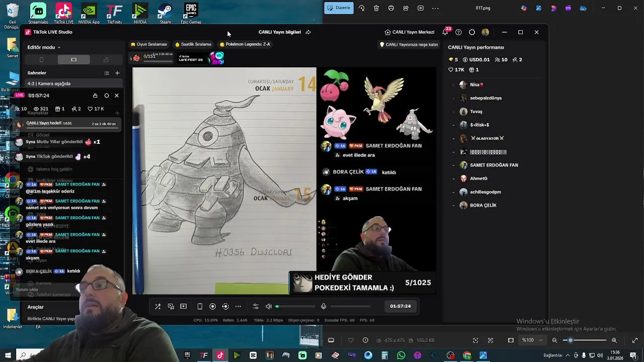Open CANLI Yayın bilgileri share arrow
This screenshot has width=644, height=362.
coord(308,32)
